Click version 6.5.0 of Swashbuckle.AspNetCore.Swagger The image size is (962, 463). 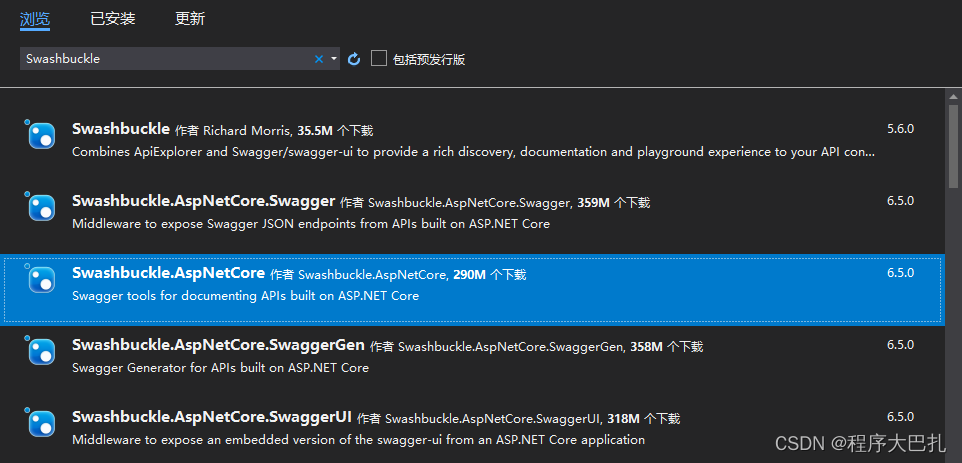coord(901,201)
